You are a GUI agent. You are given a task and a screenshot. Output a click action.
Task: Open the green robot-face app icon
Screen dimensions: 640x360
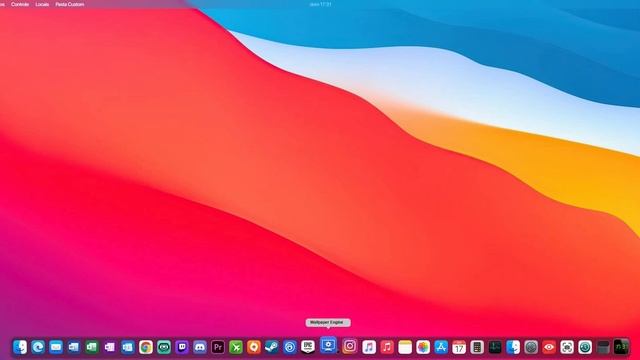click(x=164, y=347)
